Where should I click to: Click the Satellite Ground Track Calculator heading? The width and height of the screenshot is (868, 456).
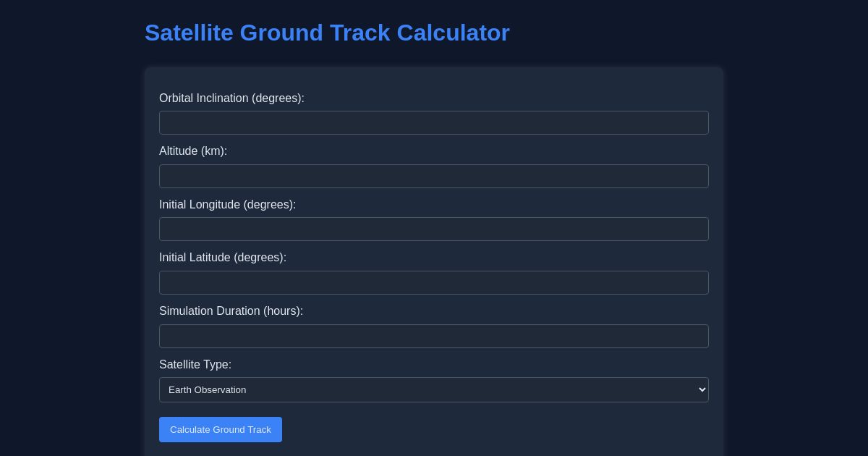(327, 33)
